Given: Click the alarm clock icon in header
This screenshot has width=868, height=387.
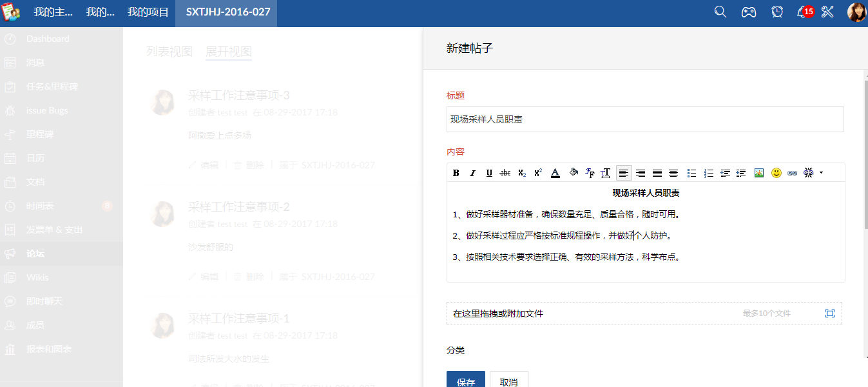Looking at the screenshot, I should pyautogui.click(x=777, y=12).
